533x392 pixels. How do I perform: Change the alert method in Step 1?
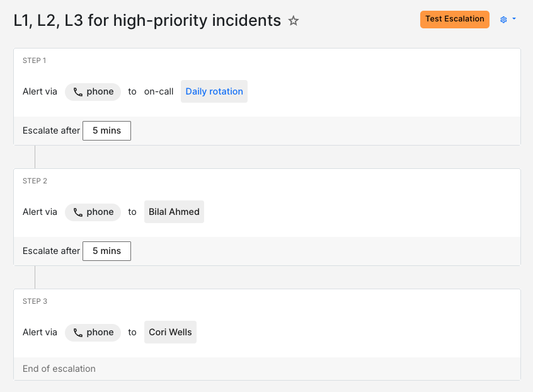pos(93,91)
